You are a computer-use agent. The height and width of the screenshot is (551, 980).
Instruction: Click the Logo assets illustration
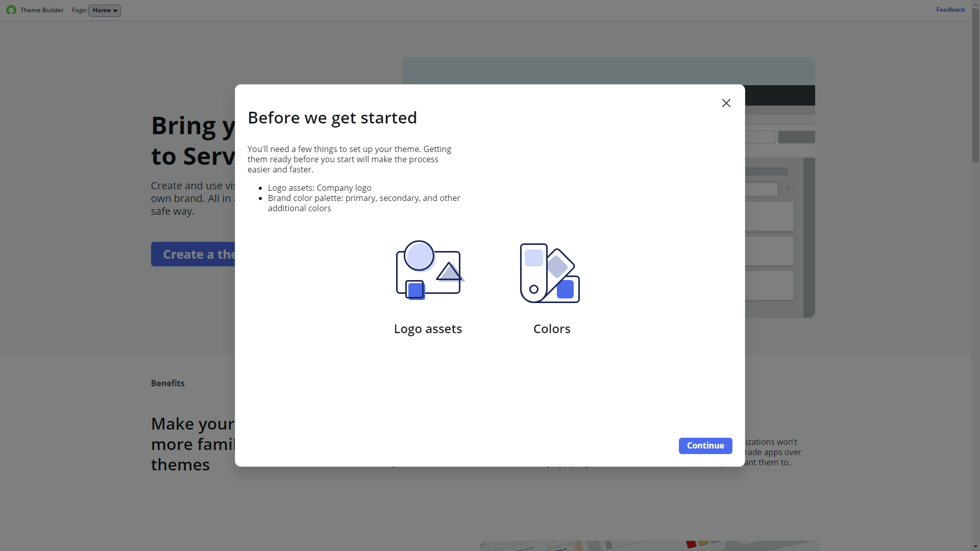[x=428, y=270]
